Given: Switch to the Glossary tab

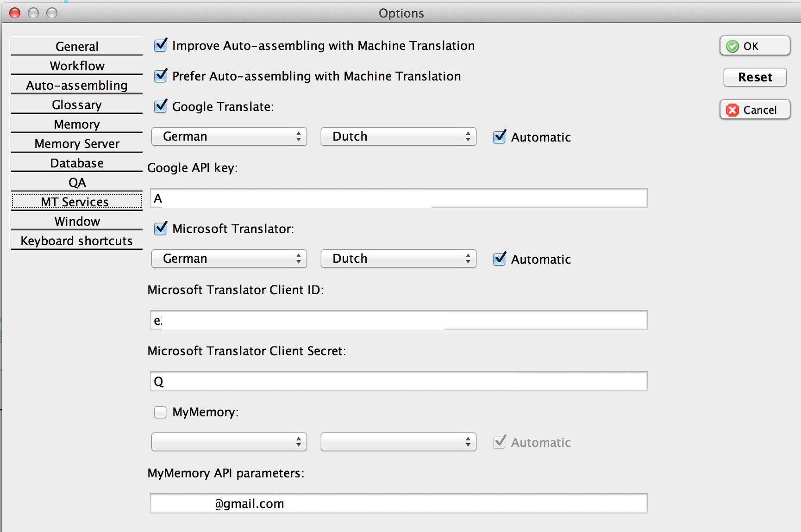Looking at the screenshot, I should pyautogui.click(x=77, y=105).
